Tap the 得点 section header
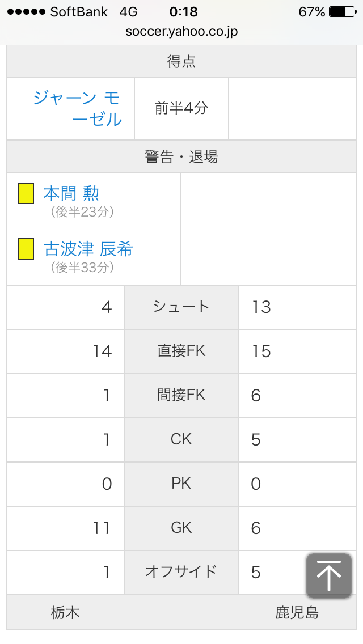The image size is (363, 644). pos(181,62)
